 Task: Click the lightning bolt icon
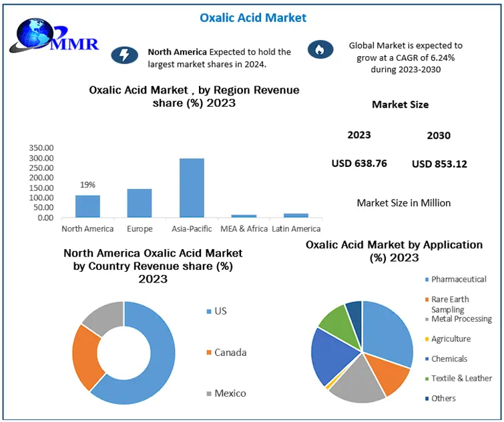124,54
